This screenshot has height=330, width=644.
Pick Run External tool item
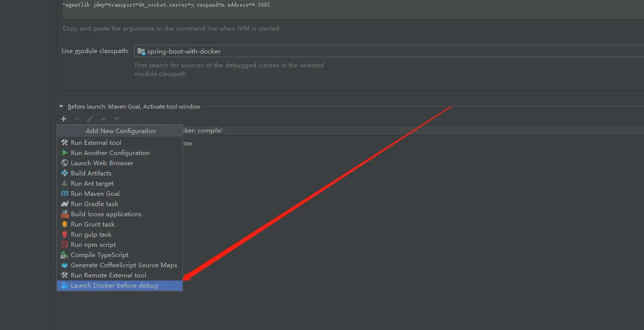coord(120,143)
